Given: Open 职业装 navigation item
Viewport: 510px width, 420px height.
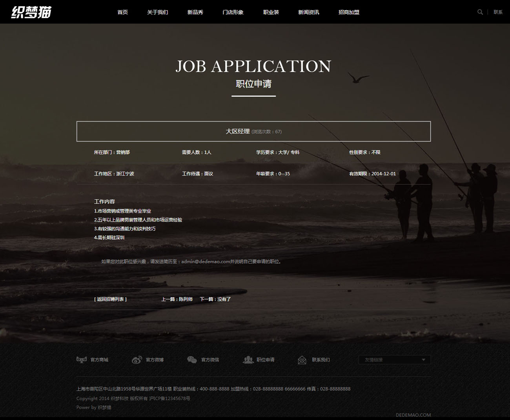Looking at the screenshot, I should [271, 12].
